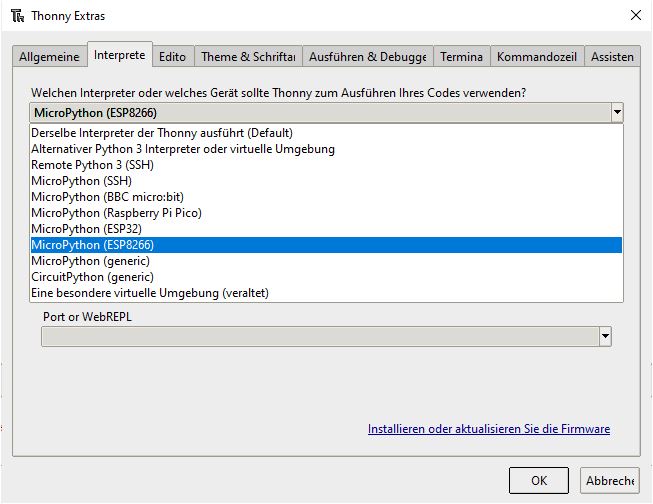
Task: Select the Assistent tab
Action: pos(612,56)
